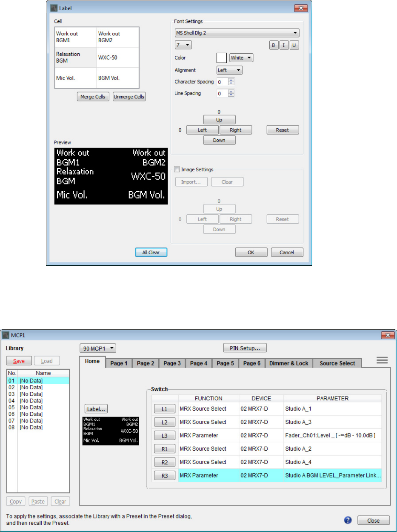Select the WXC-50 cell

118,58
